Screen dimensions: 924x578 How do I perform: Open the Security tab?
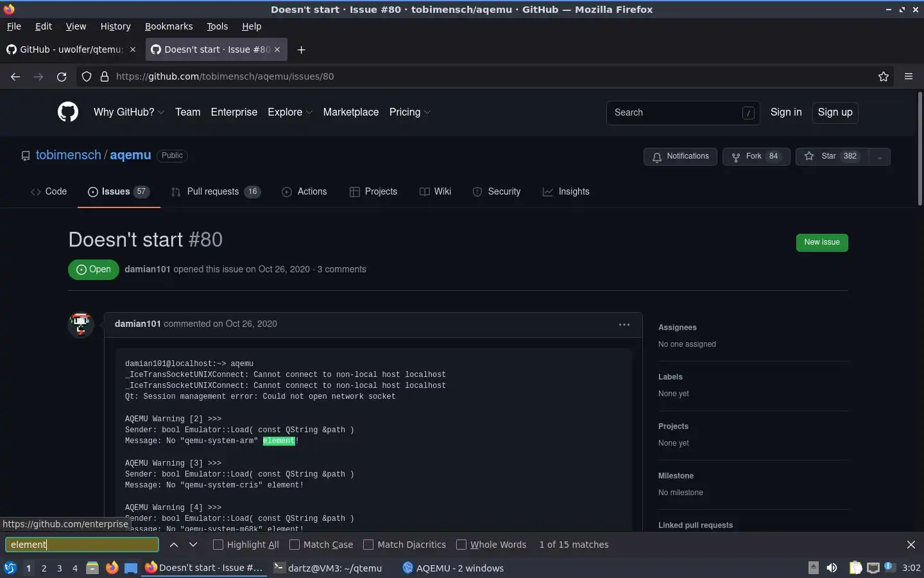[497, 191]
